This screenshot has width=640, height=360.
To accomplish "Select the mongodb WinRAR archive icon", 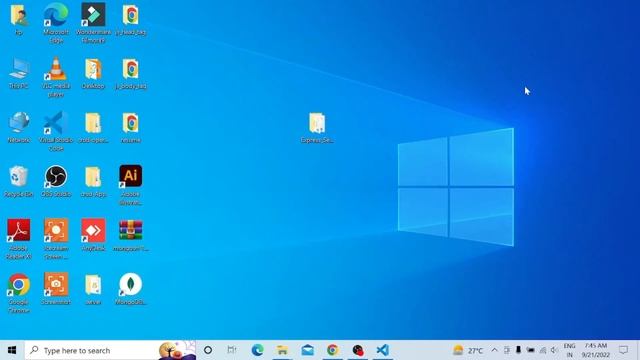I will pyautogui.click(x=131, y=235).
